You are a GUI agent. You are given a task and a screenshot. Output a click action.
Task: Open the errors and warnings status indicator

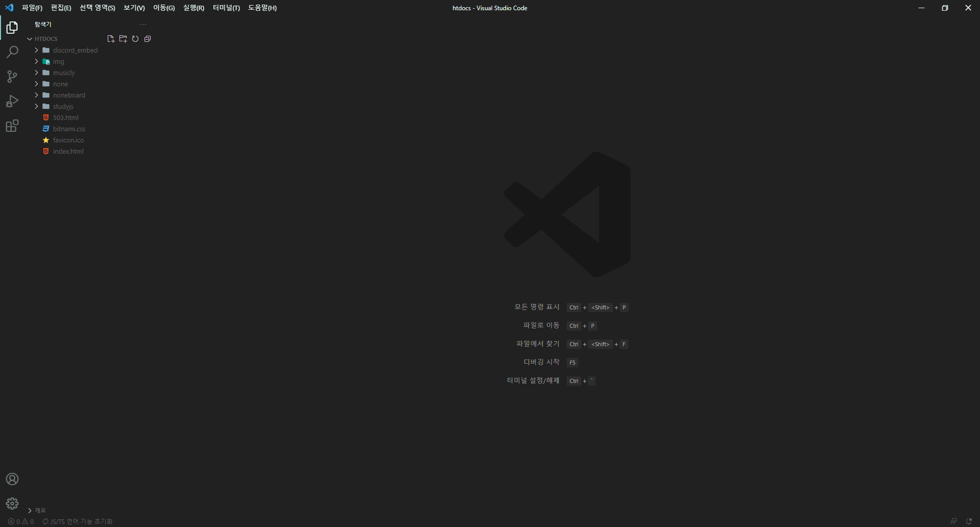pyautogui.click(x=21, y=521)
